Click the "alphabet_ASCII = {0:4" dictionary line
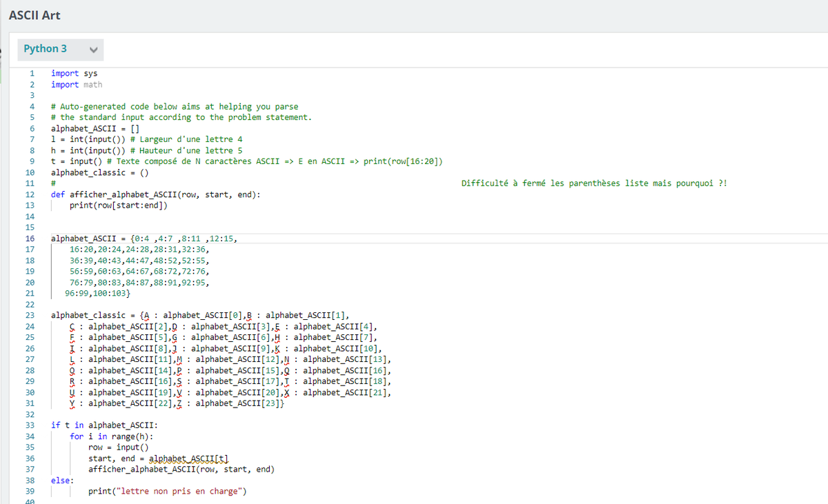Image resolution: width=828 pixels, height=504 pixels. pyautogui.click(x=145, y=239)
